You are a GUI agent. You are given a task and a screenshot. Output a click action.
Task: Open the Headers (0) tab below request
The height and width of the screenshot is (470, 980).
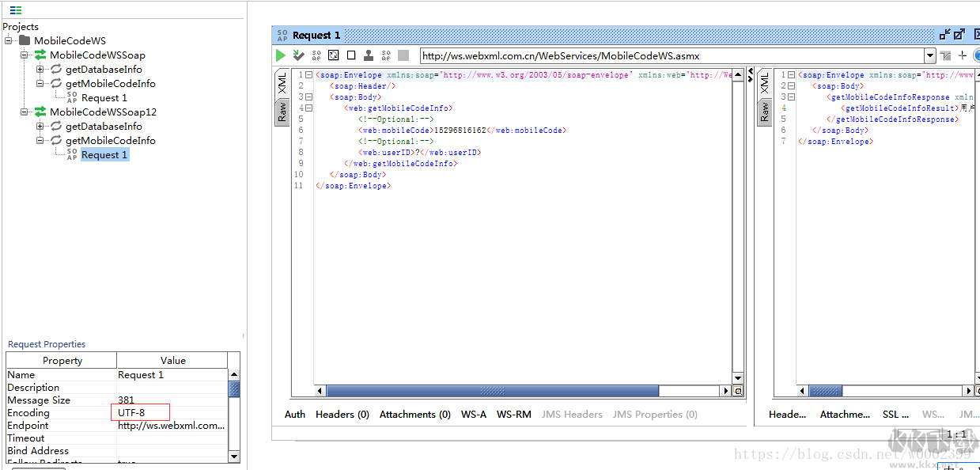click(x=342, y=415)
